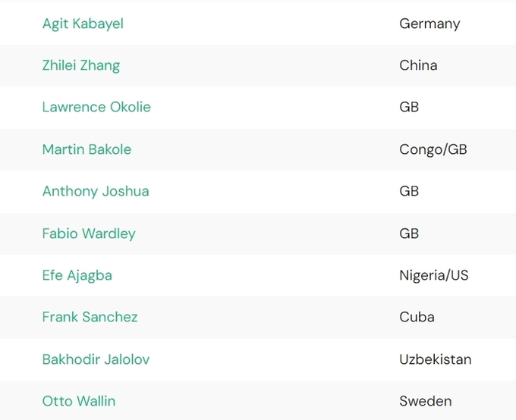Click the Cuba country cell
516x420 pixels.
pyautogui.click(x=417, y=317)
